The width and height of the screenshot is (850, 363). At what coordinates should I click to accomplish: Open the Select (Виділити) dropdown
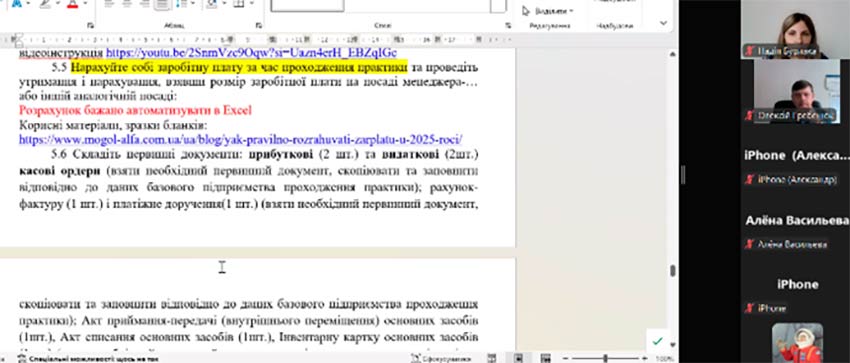click(548, 11)
